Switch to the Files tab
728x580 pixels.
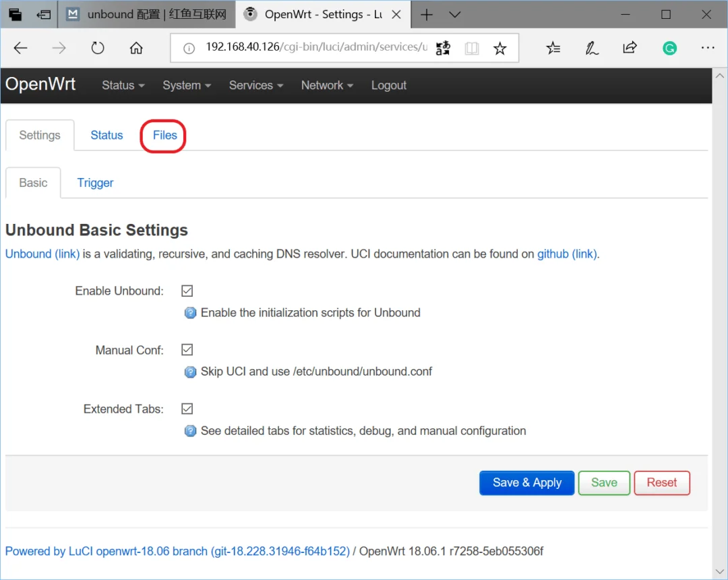coord(164,136)
